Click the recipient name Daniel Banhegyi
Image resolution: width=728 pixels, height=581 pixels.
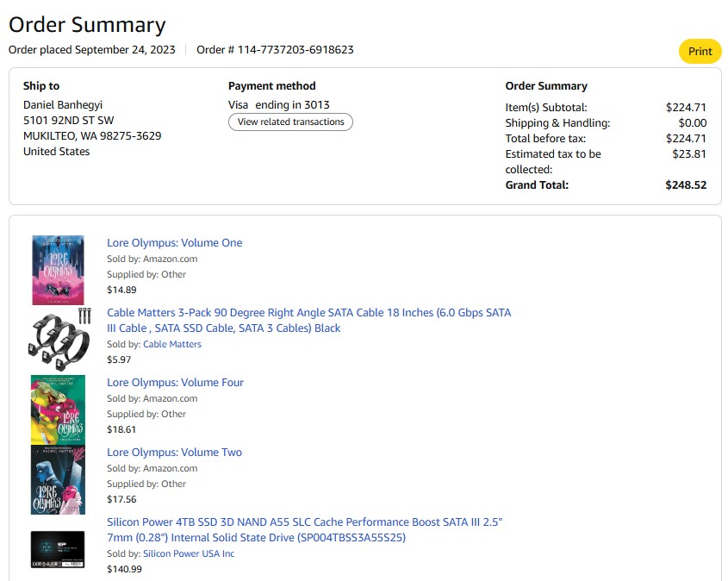click(63, 105)
